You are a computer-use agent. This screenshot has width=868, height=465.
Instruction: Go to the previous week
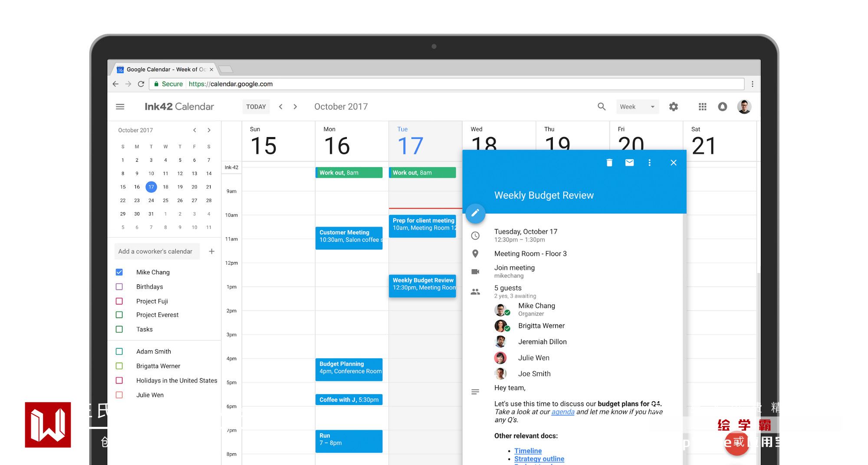pyautogui.click(x=281, y=107)
